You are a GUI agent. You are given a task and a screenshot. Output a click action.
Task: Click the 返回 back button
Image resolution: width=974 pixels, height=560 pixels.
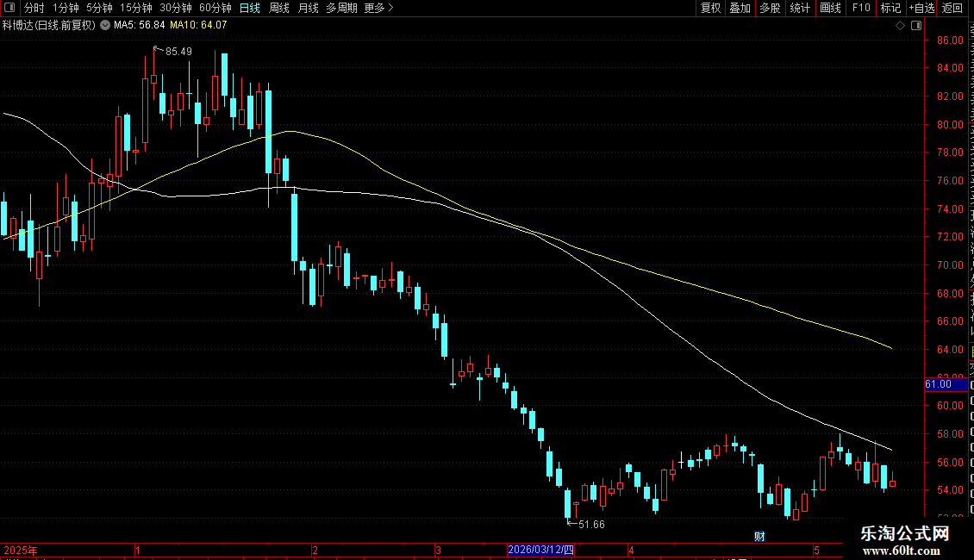952,8
